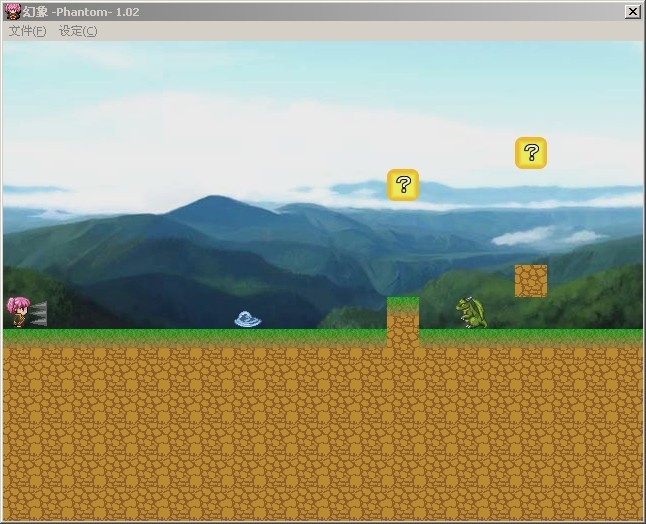Close the Phantom game window

click(632, 12)
